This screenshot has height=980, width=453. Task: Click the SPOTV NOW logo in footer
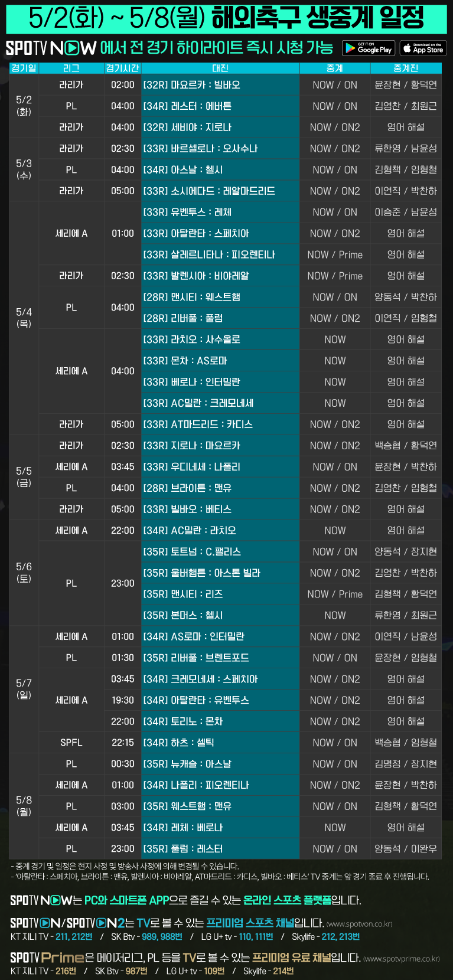click(x=41, y=900)
